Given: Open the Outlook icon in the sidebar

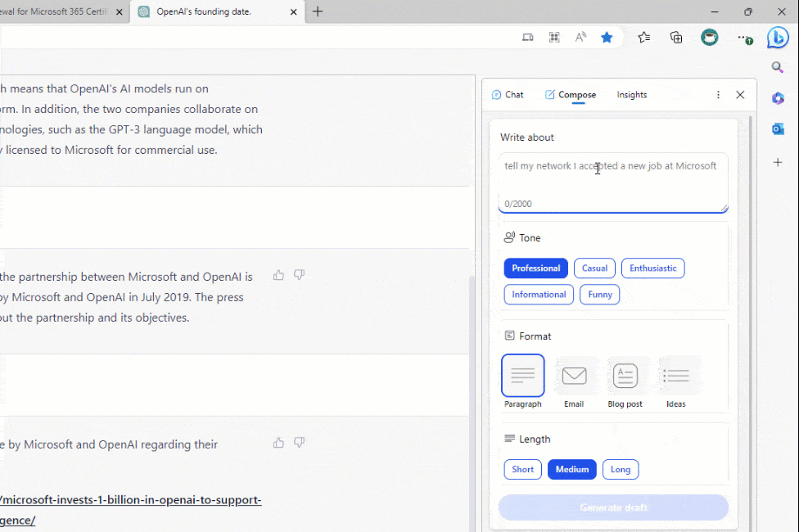Looking at the screenshot, I should (x=778, y=129).
